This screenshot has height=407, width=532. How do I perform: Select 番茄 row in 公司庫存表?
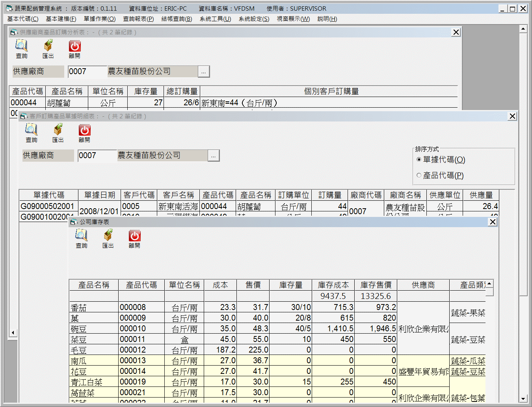[277, 307]
